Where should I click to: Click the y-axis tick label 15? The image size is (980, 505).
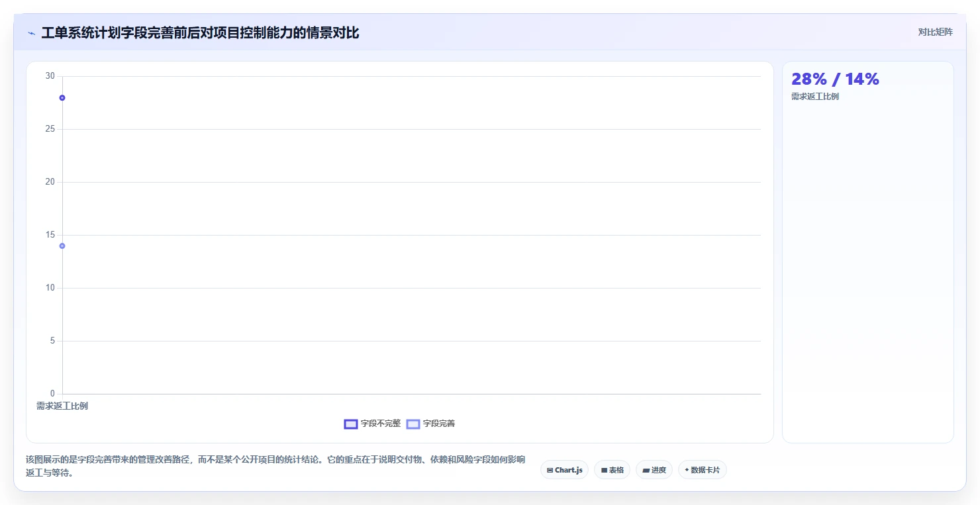(50, 235)
